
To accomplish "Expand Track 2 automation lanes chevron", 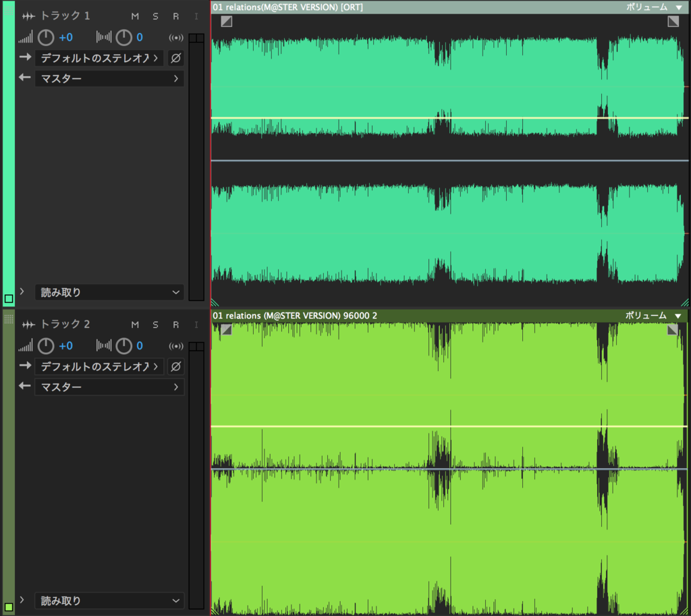I will pos(22,600).
